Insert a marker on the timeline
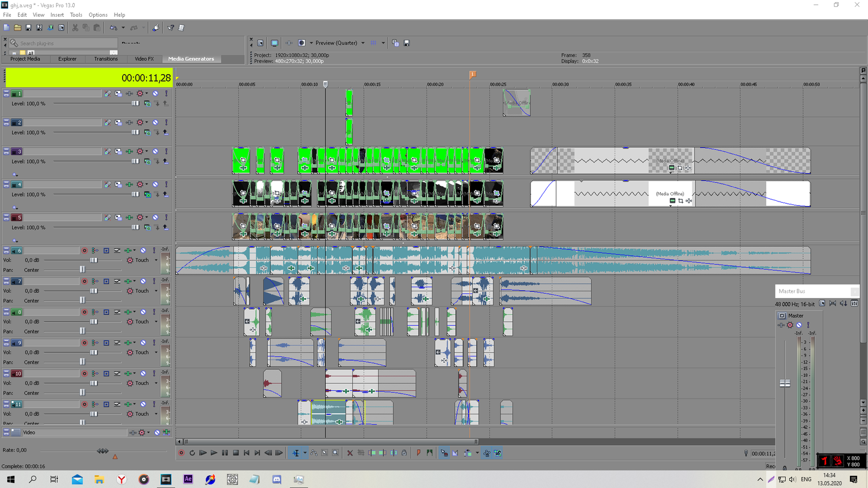The image size is (868, 488). [418, 453]
